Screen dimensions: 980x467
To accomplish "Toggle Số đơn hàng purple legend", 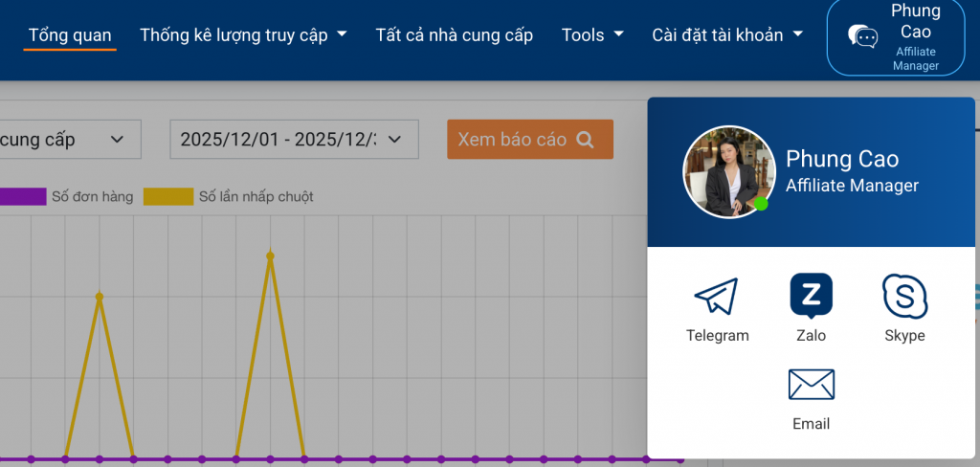I will 23,197.
